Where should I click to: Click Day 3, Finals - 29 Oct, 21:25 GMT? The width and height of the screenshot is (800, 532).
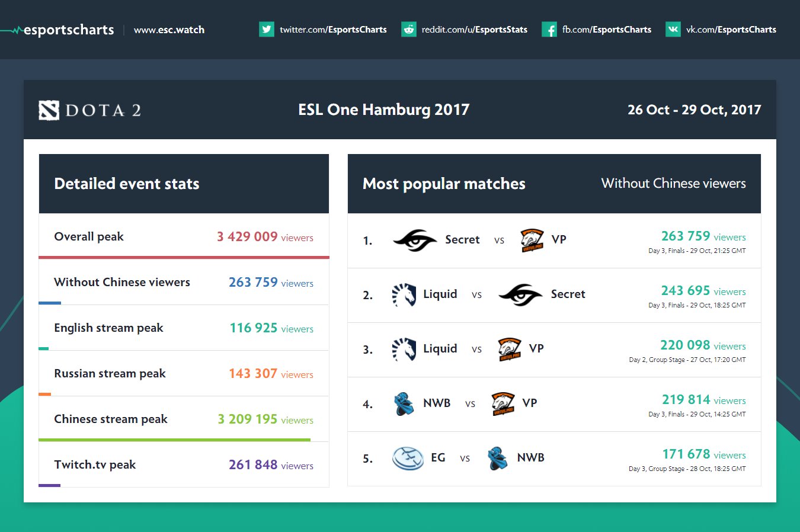[697, 251]
